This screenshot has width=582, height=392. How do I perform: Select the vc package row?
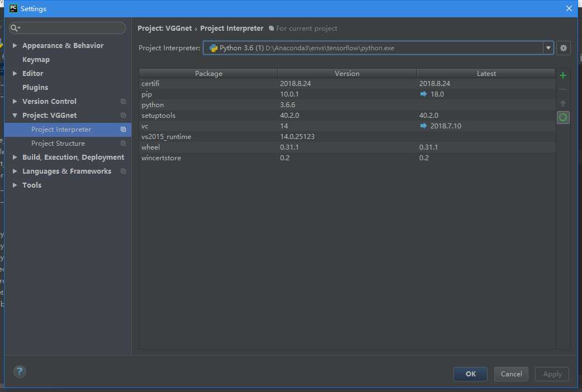pyautogui.click(x=347, y=126)
